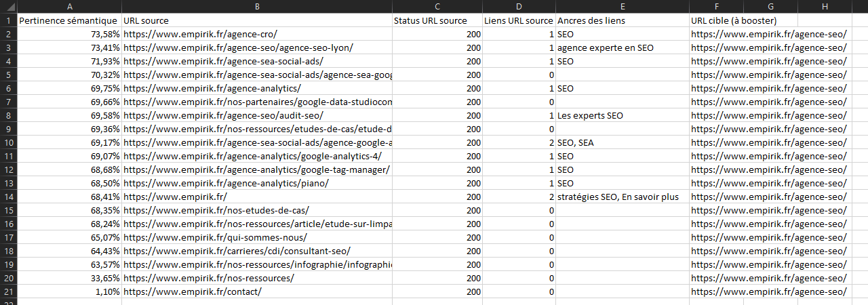Click the nos-ressources/ source URL in row 20
This screenshot has width=868, height=305.
(257, 278)
